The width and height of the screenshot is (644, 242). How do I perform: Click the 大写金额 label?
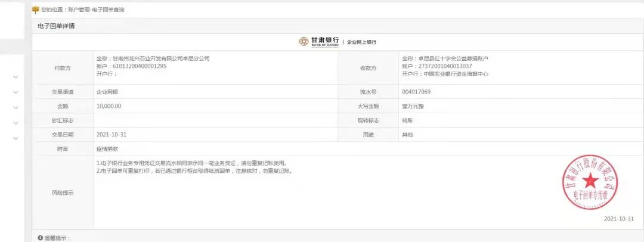(368, 107)
